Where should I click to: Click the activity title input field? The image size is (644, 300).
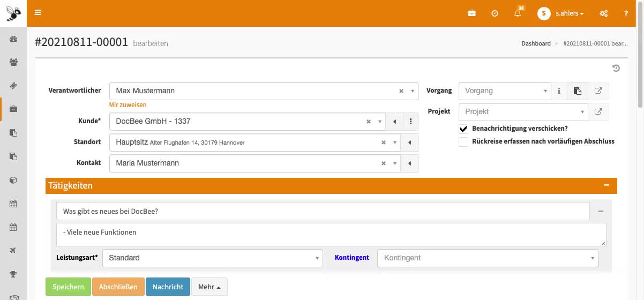323,211
